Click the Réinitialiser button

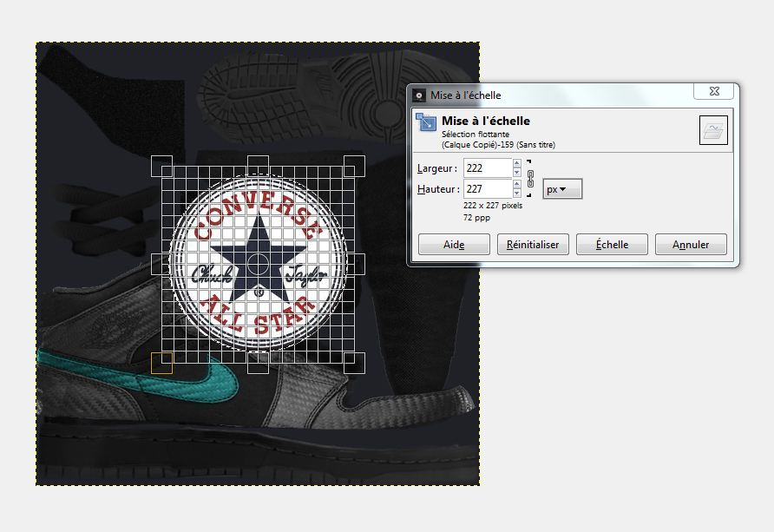[533, 244]
